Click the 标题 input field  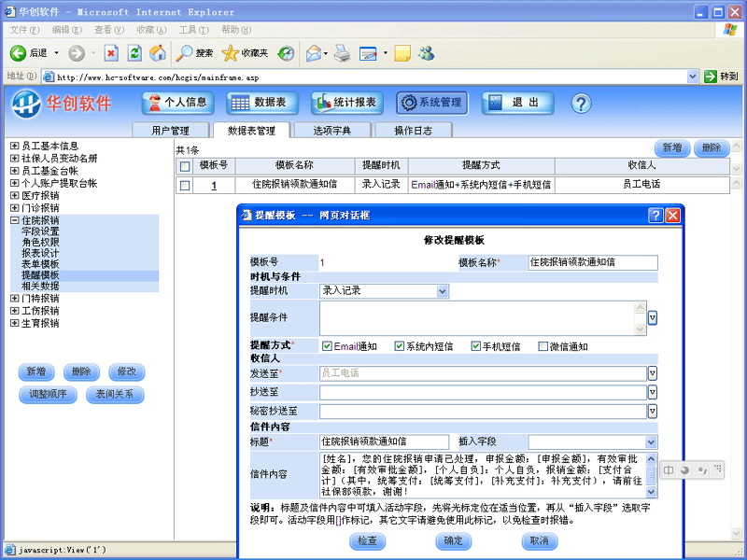(384, 441)
